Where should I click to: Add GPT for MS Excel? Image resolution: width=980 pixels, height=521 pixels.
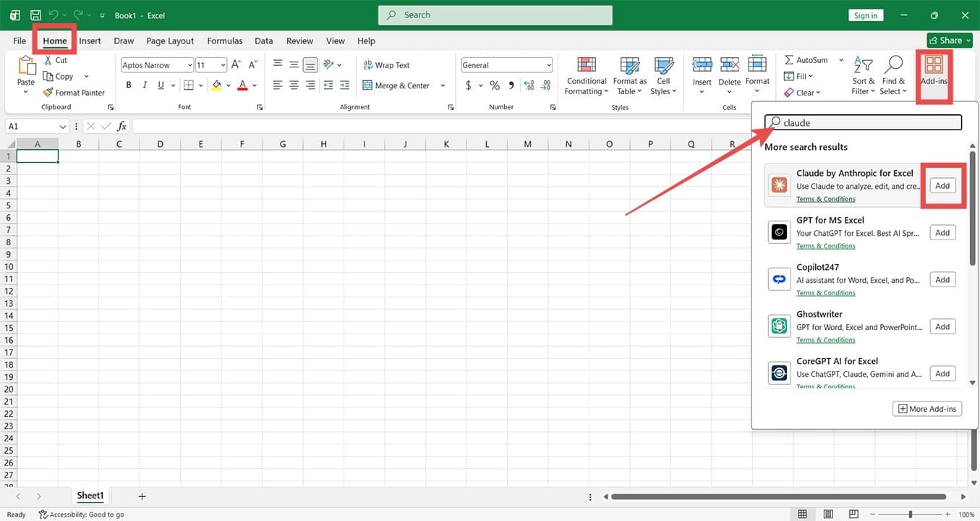(x=942, y=233)
